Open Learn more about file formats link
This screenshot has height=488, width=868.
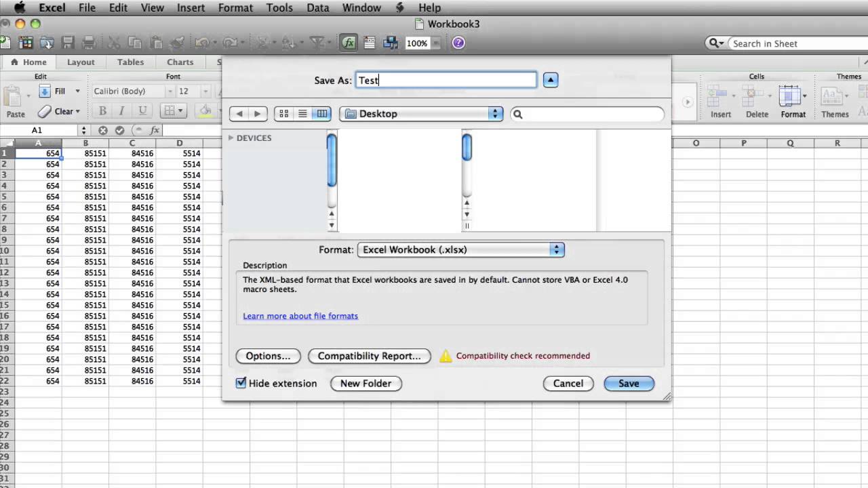(300, 316)
